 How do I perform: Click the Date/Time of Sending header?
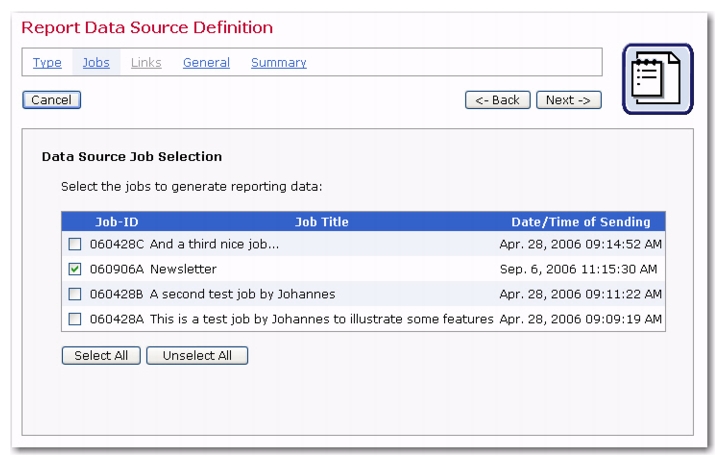[x=581, y=222]
